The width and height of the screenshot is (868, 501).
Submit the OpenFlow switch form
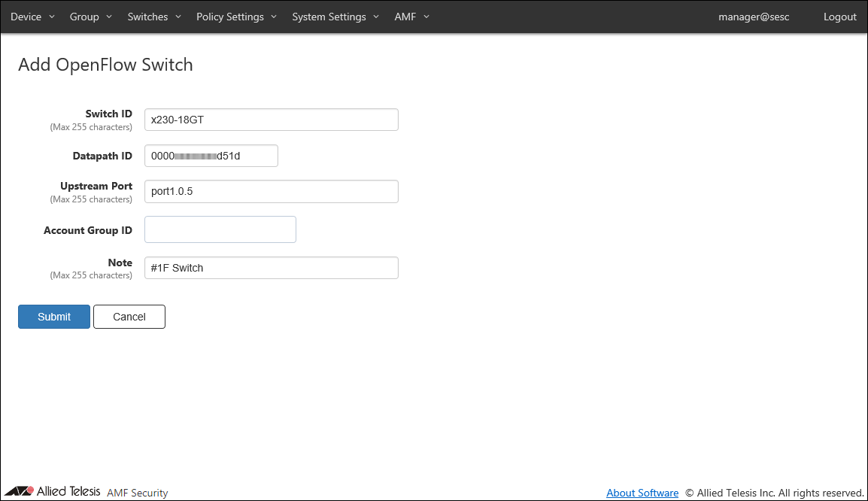[54, 317]
